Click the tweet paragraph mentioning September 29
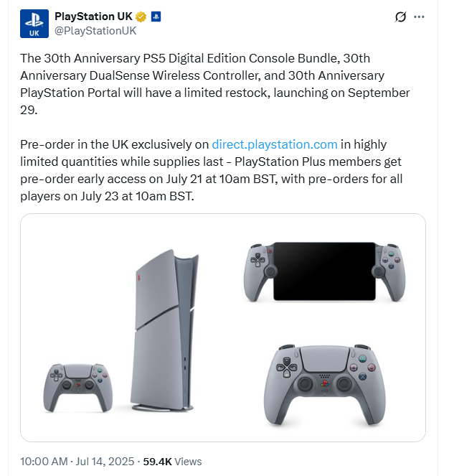The height and width of the screenshot is (476, 449). tap(214, 84)
